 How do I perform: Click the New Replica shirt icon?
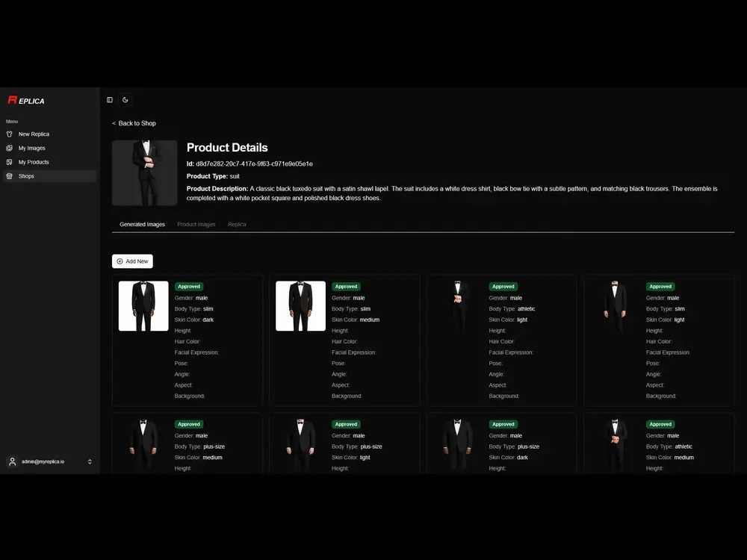10,134
